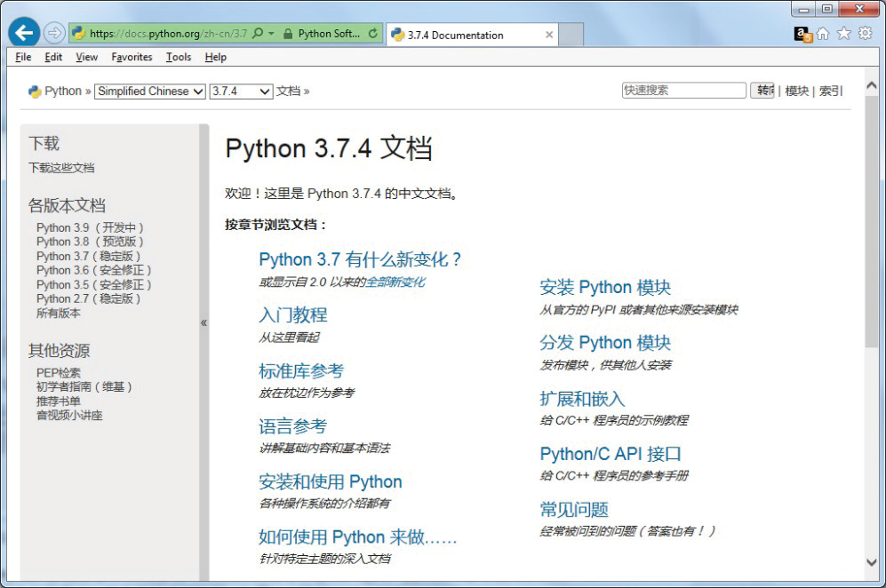This screenshot has width=886, height=588.
Task: Open a new blank tab
Action: pos(571,35)
